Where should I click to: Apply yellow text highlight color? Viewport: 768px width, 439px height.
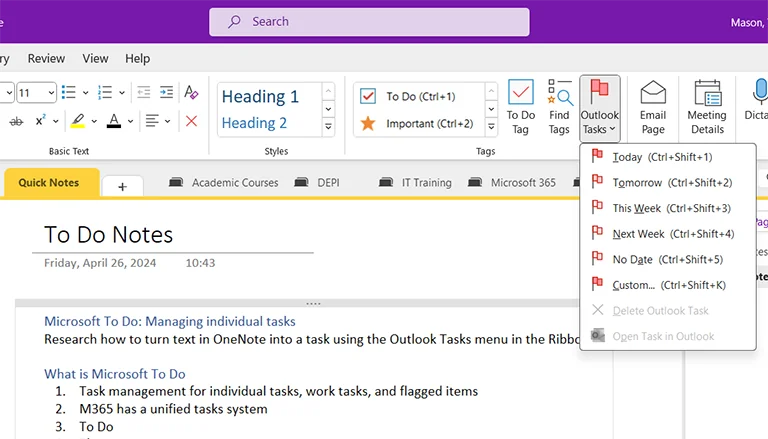coord(77,121)
